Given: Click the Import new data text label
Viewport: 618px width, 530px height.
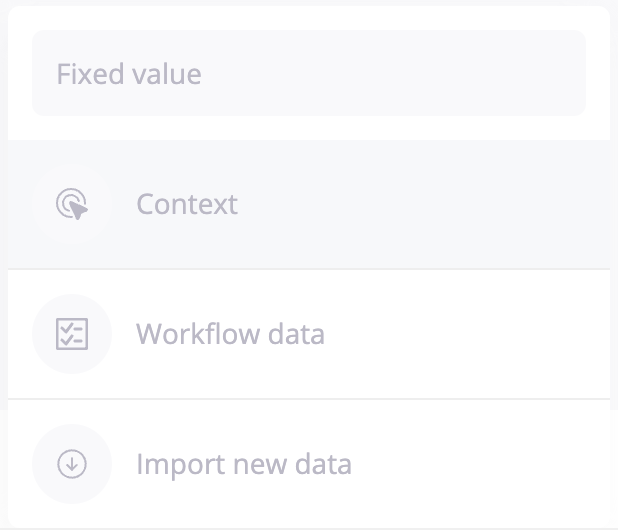Looking at the screenshot, I should (244, 465).
